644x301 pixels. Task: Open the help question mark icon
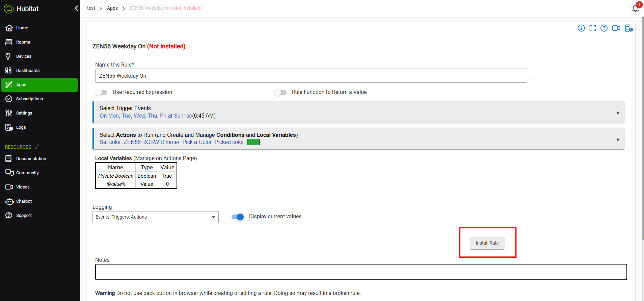604,28
